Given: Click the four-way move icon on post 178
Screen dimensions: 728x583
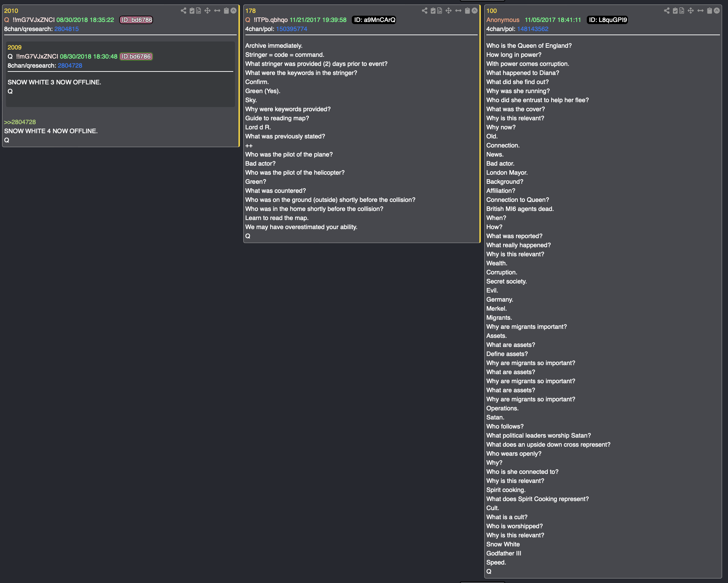Looking at the screenshot, I should 449,11.
